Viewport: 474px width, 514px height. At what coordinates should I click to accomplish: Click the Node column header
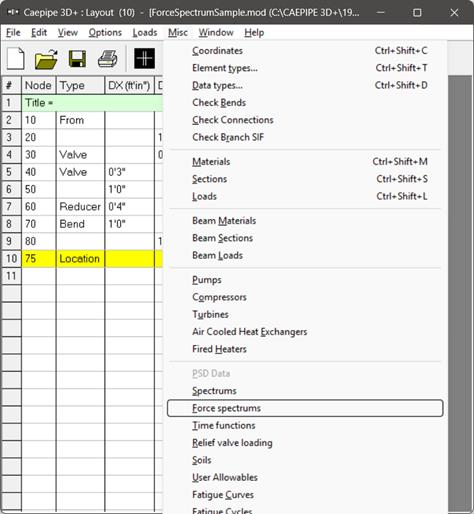(39, 85)
